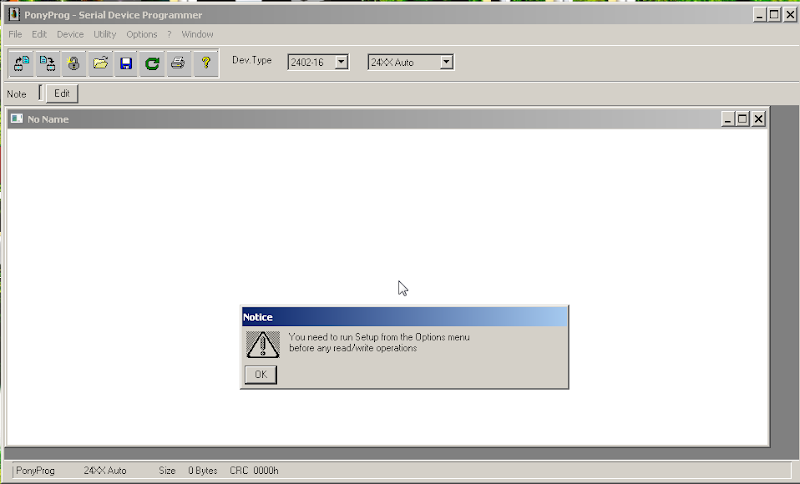This screenshot has width=800, height=484.
Task: Save the file with the floppy disk icon
Action: click(126, 63)
